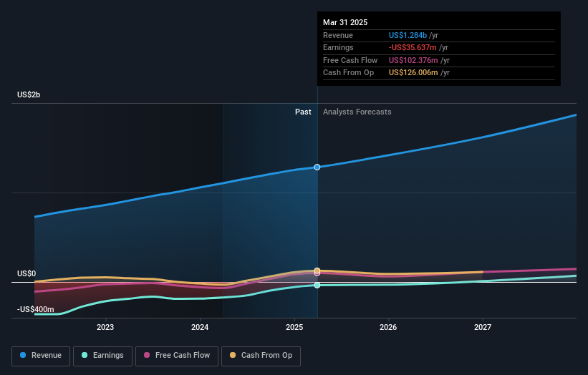Click the US$102.376m free cash flow value

pyautogui.click(x=413, y=60)
